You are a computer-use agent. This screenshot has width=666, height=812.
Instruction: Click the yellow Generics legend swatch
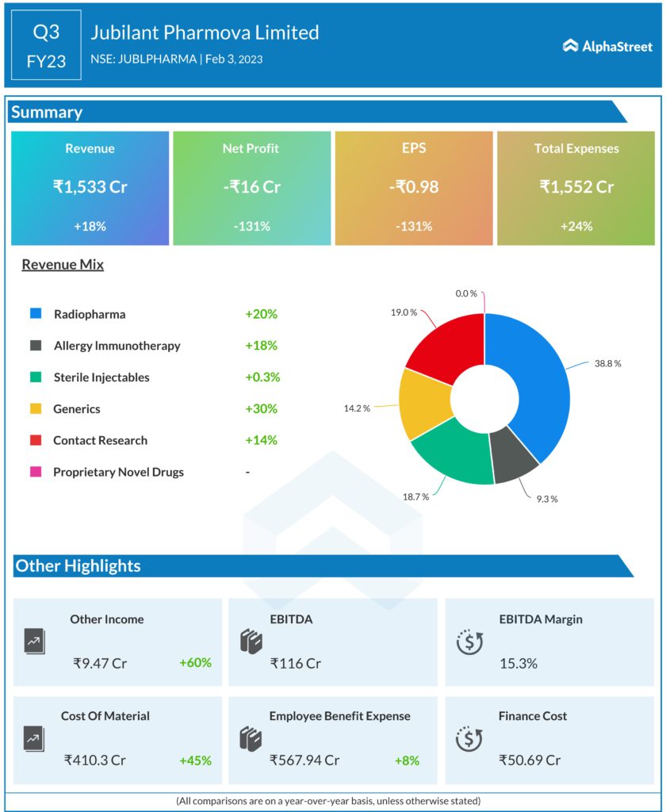coord(35,409)
